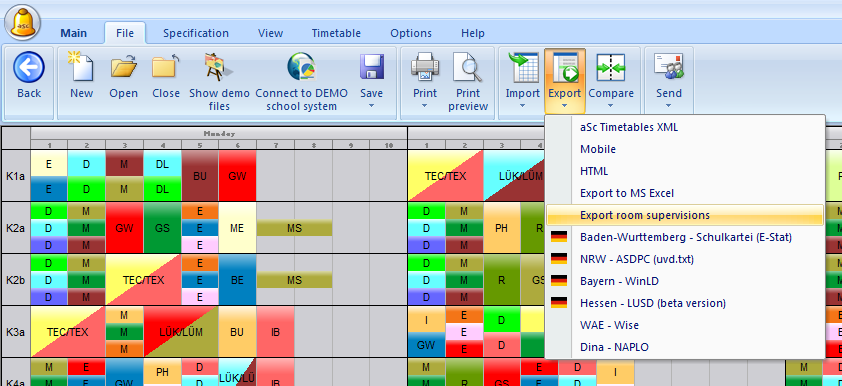Open the Import dropdown menu
The image size is (842, 386).
pos(522,82)
